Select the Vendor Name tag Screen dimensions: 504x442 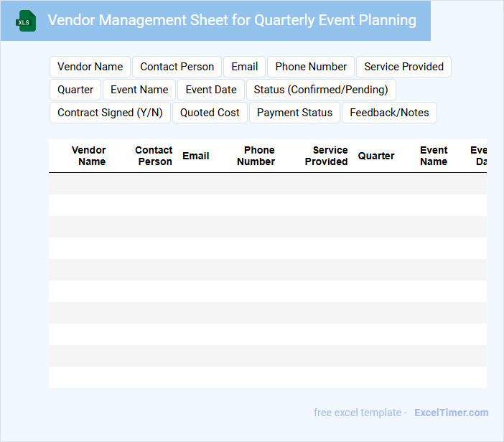[x=90, y=67]
